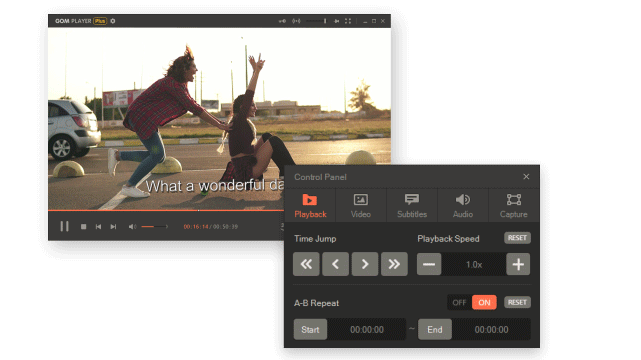Image resolution: width=641 pixels, height=360 pixels.
Task: Open settings gear beside GOM Player logo
Action: 113,21
